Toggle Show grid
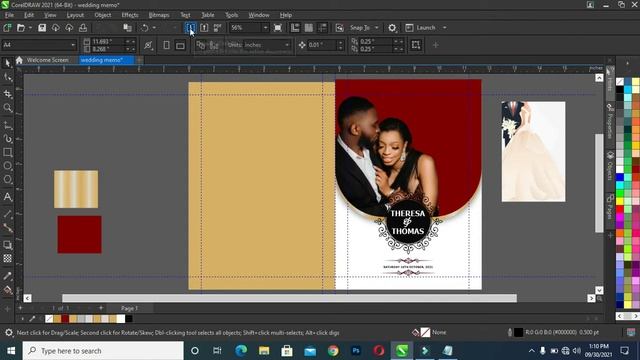Image resolution: width=640 pixels, height=360 pixels. 309,28
